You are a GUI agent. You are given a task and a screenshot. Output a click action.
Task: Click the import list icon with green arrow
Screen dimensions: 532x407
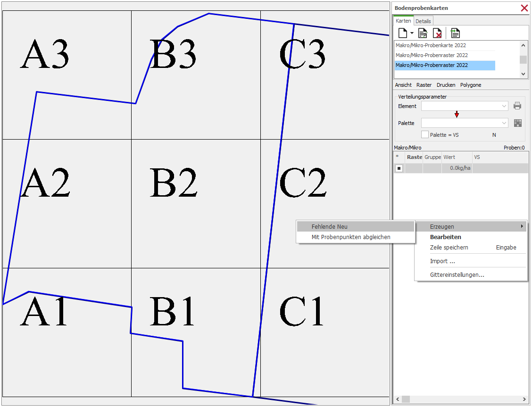coord(455,33)
